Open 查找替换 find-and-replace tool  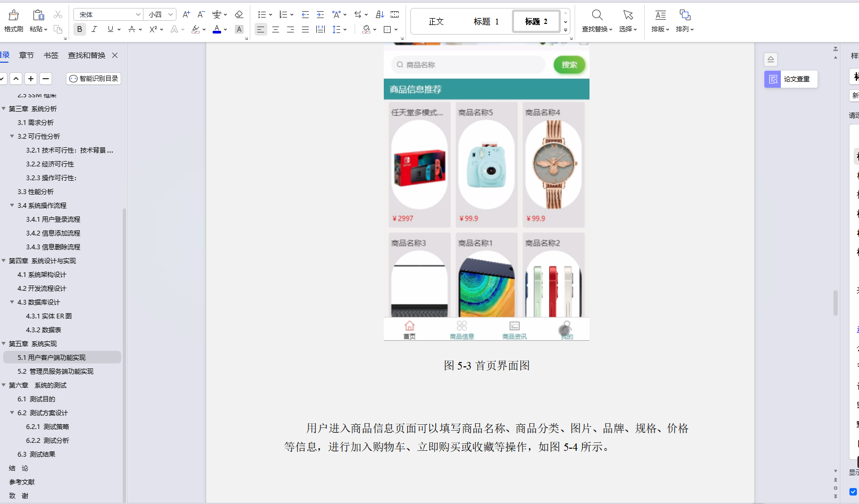[x=596, y=21]
